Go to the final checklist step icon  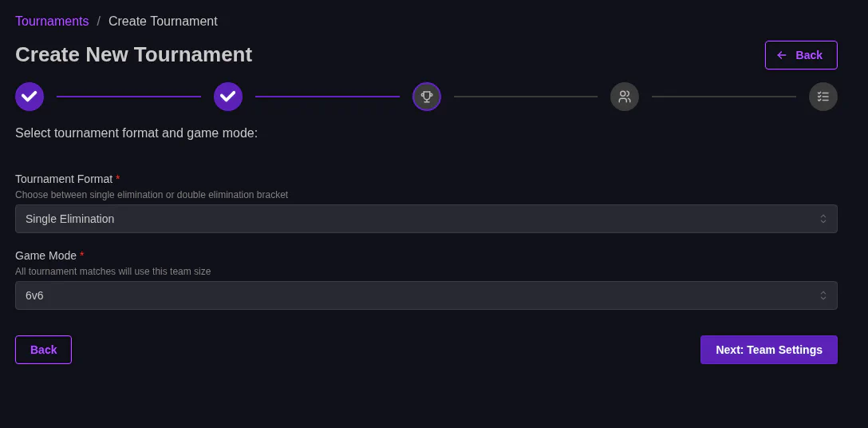(x=823, y=97)
